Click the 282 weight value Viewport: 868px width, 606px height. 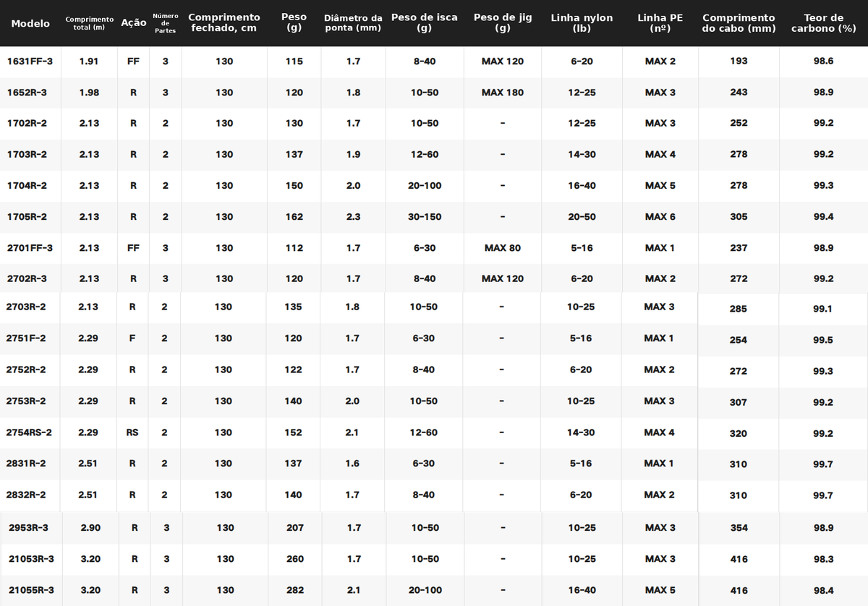pyautogui.click(x=295, y=590)
